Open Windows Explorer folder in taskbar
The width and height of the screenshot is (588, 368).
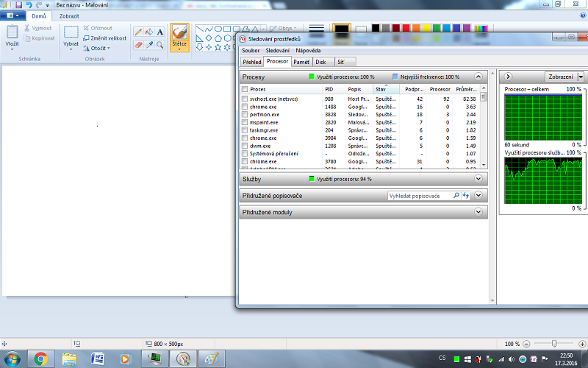click(69, 359)
